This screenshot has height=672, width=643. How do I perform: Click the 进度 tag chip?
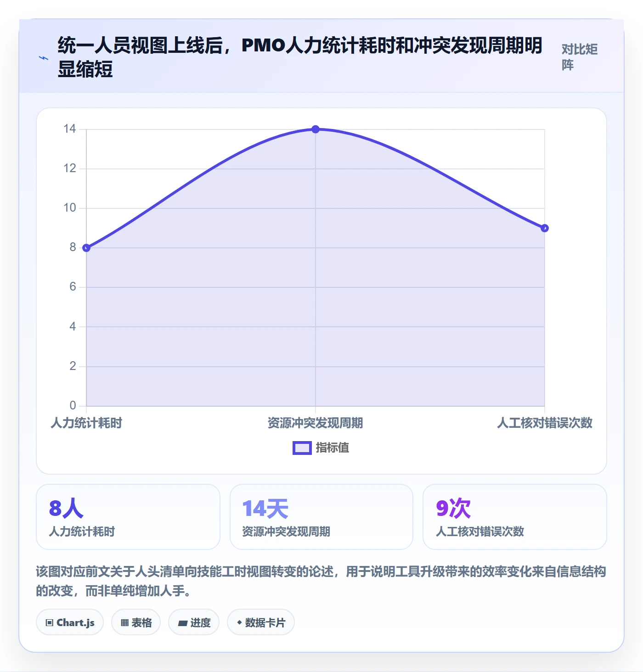(x=194, y=622)
